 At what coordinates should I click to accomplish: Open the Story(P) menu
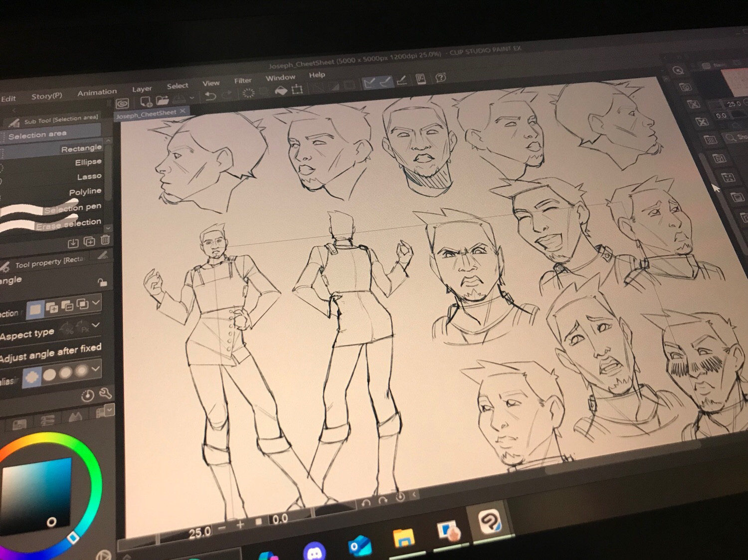click(x=46, y=96)
